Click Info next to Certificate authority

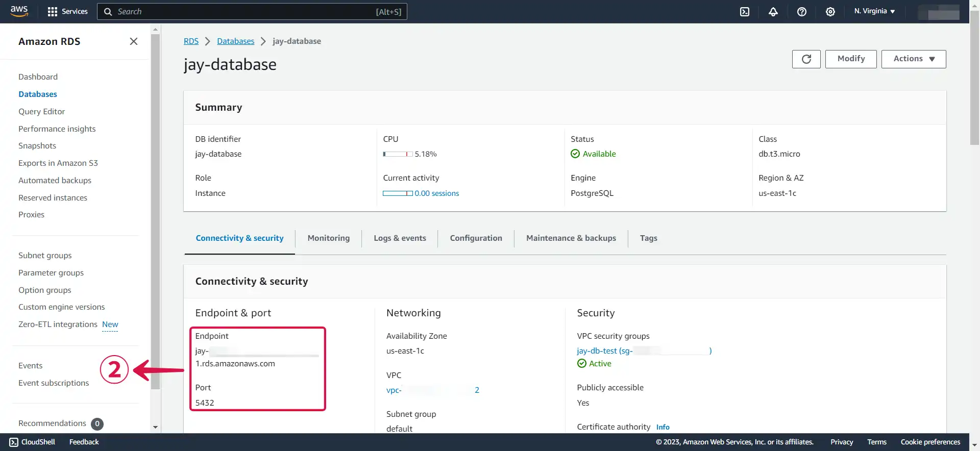pyautogui.click(x=663, y=427)
